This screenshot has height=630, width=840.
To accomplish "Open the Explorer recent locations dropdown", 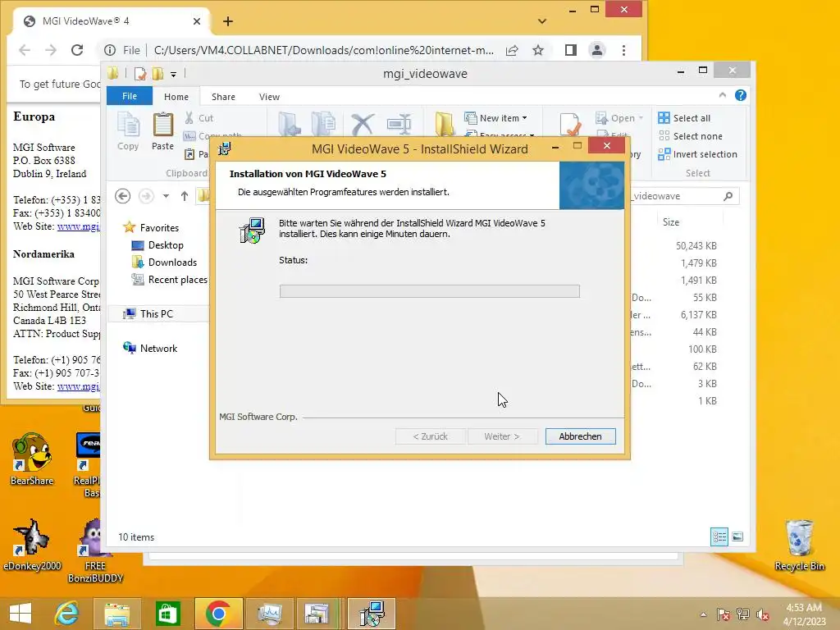I will tap(166, 196).
